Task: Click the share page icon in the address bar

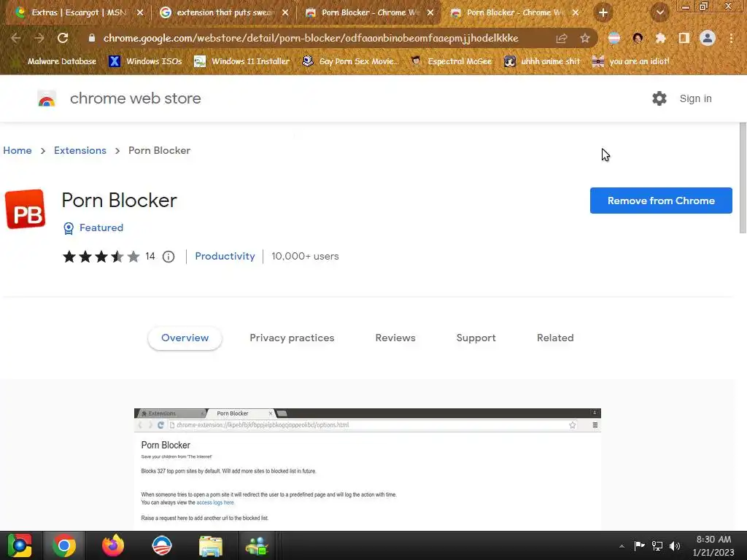Action: [562, 39]
